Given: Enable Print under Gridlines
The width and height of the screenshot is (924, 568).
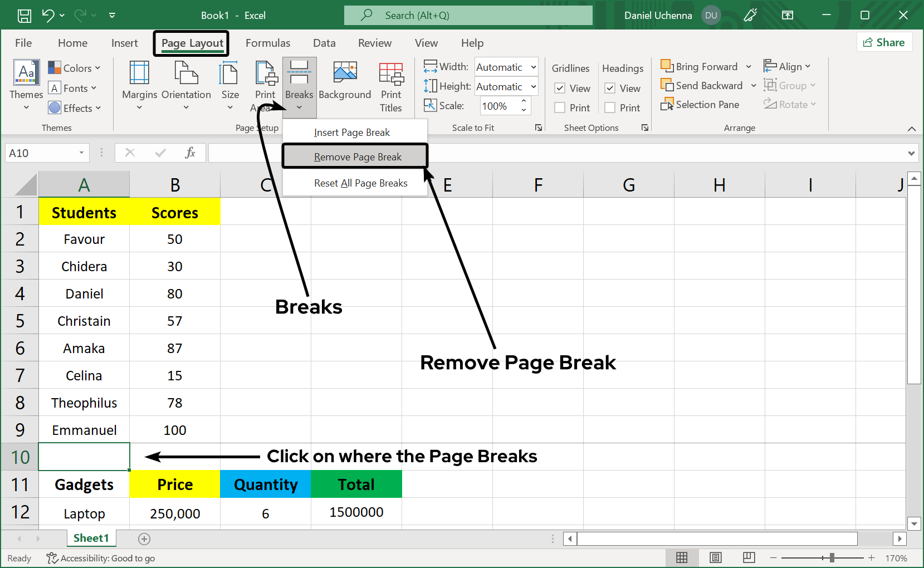Looking at the screenshot, I should click(x=560, y=107).
